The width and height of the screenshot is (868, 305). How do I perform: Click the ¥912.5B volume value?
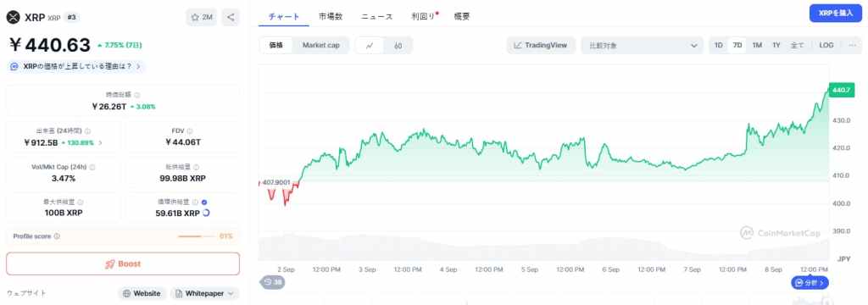[40, 142]
